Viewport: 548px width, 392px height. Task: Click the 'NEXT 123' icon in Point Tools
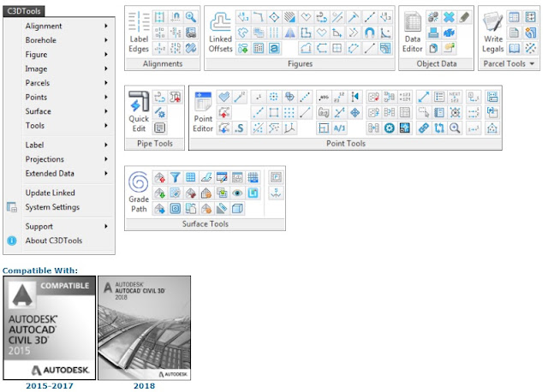(455, 97)
